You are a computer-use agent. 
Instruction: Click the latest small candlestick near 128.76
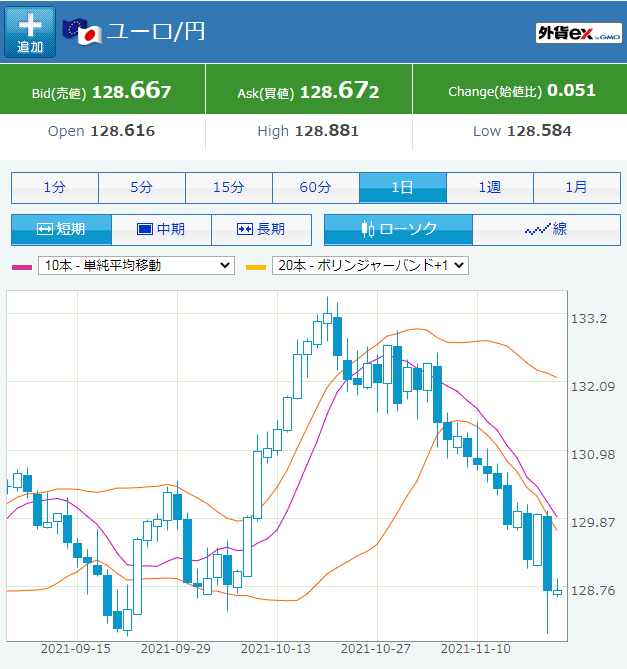557,592
